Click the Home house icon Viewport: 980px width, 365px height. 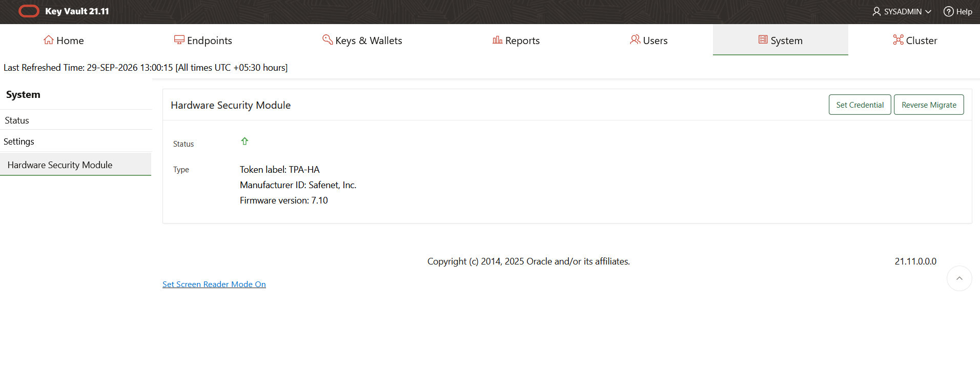[x=49, y=40]
